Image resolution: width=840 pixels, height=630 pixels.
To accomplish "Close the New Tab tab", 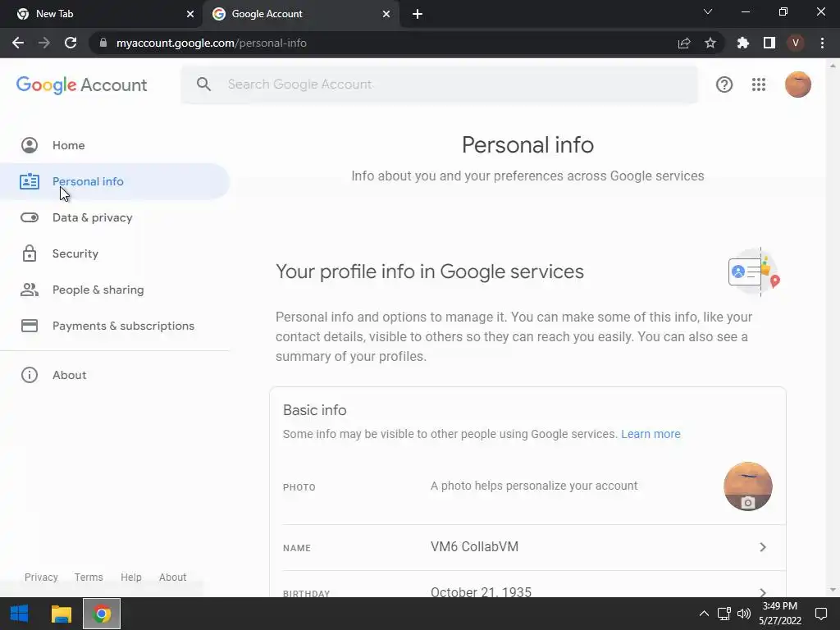I will coord(190,14).
